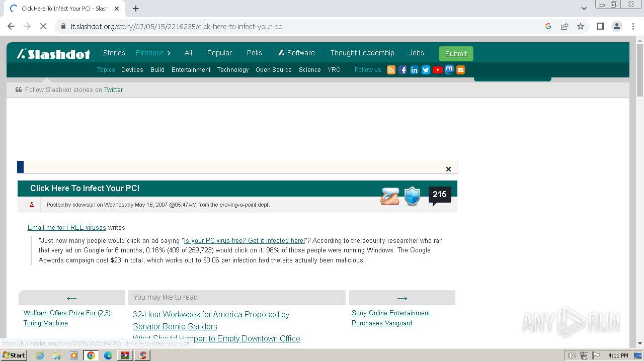Open the All section

pyautogui.click(x=188, y=53)
